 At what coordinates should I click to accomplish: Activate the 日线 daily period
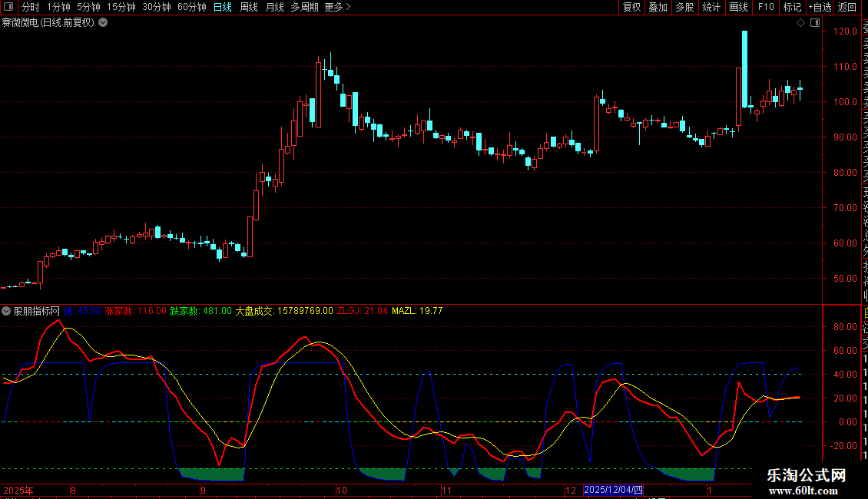point(223,7)
